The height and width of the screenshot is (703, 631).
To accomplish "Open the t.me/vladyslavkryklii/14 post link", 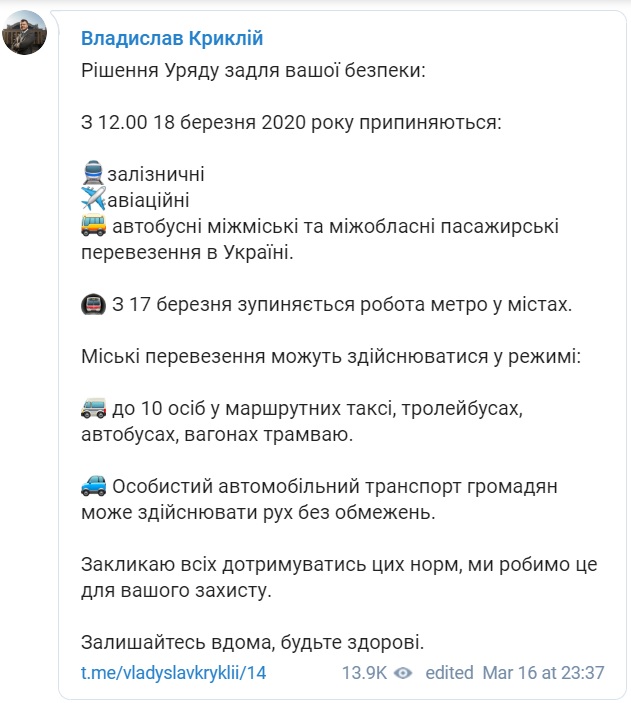I will pyautogui.click(x=173, y=672).
